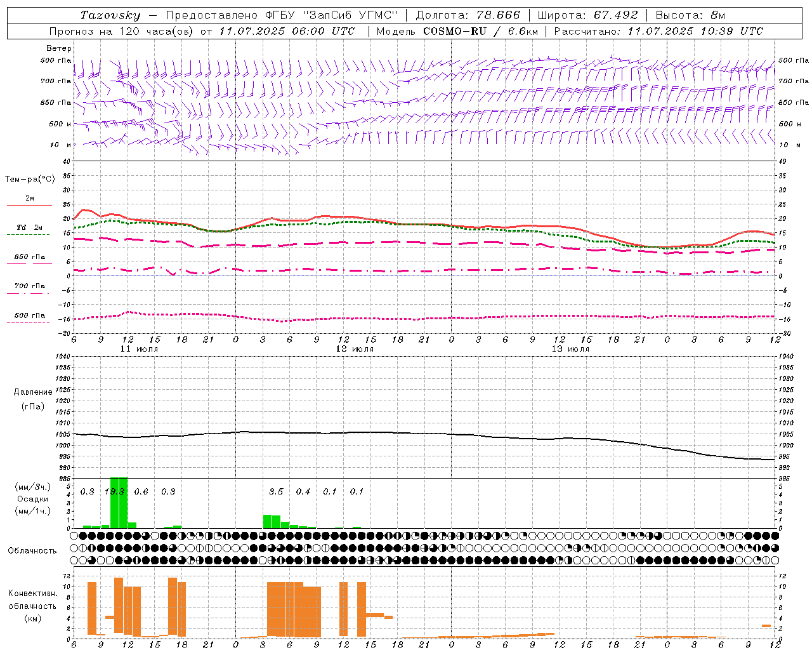The height and width of the screenshot is (650, 812).
Task: Click the "Давление" pressure panel label
Action: tap(33, 392)
